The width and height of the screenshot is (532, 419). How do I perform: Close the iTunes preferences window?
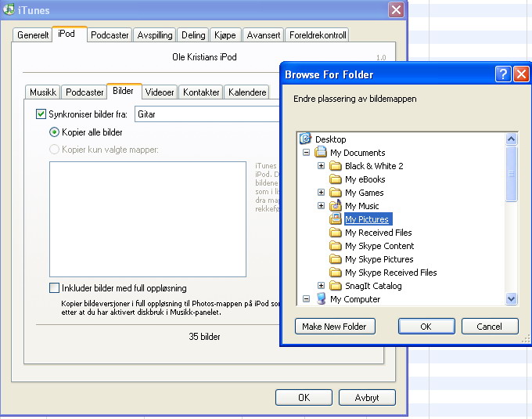tap(397, 9)
